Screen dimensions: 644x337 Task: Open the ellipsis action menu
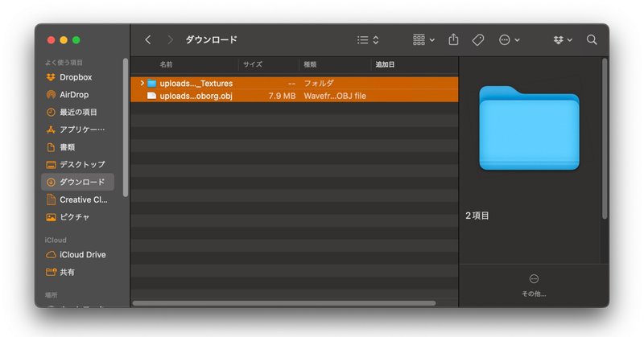point(509,40)
